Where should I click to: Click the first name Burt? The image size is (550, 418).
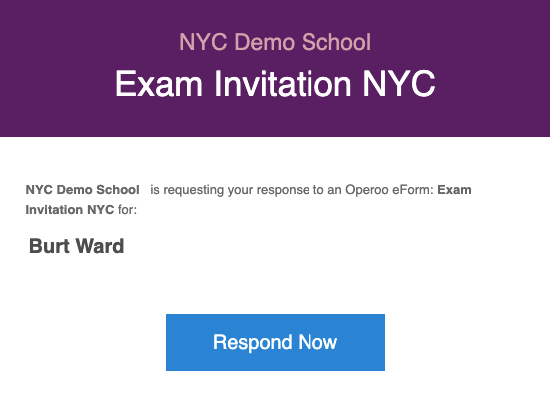click(49, 246)
